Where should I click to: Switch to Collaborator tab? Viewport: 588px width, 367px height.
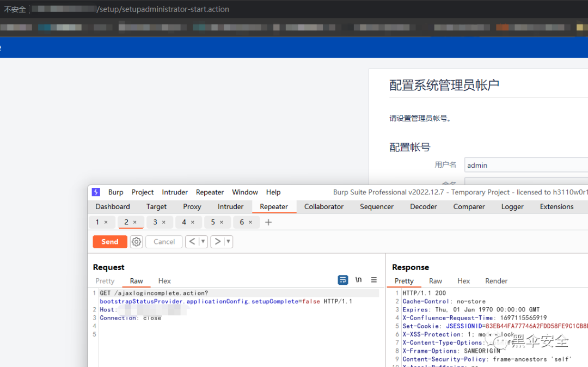click(323, 206)
